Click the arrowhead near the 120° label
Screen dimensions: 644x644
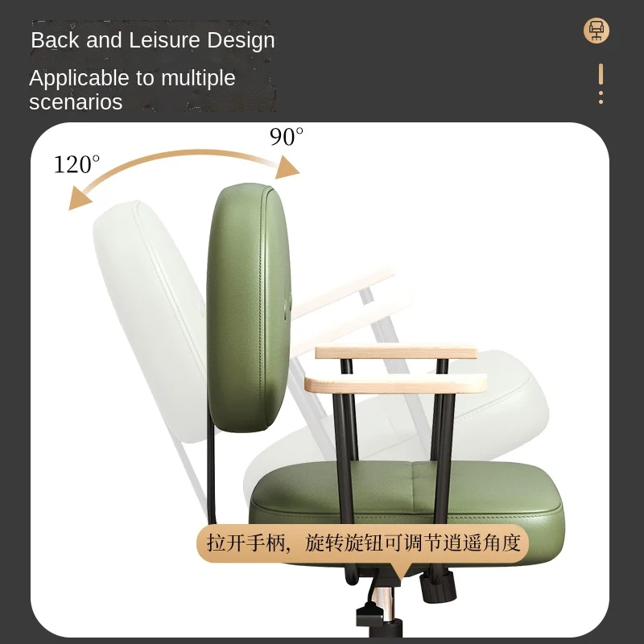point(79,198)
